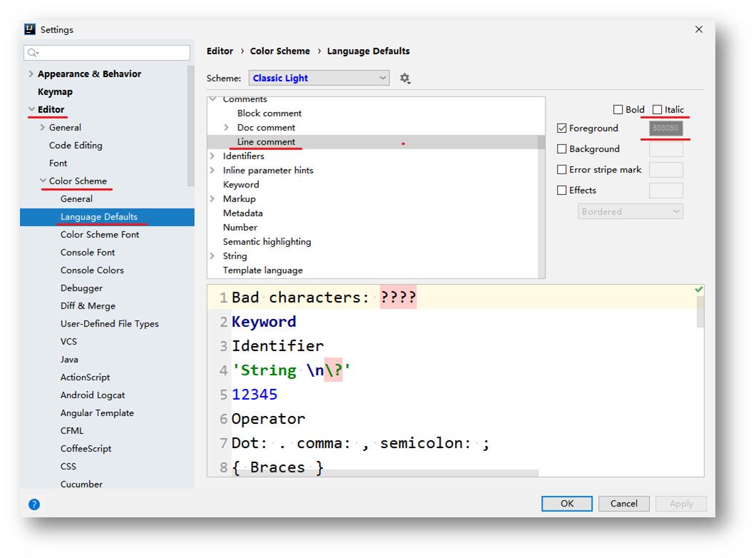Expand Inline parameter hints node

(x=212, y=171)
